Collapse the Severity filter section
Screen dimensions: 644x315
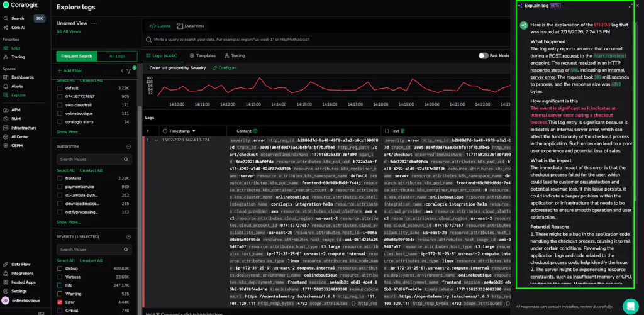[x=129, y=236]
